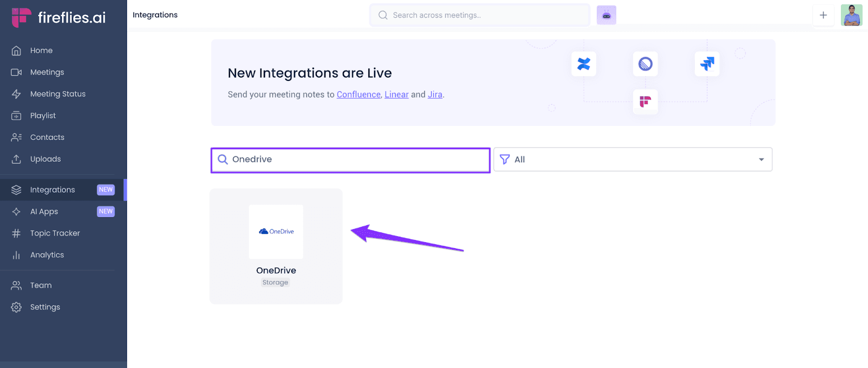Click the Playlist icon in sidebar

(x=16, y=116)
